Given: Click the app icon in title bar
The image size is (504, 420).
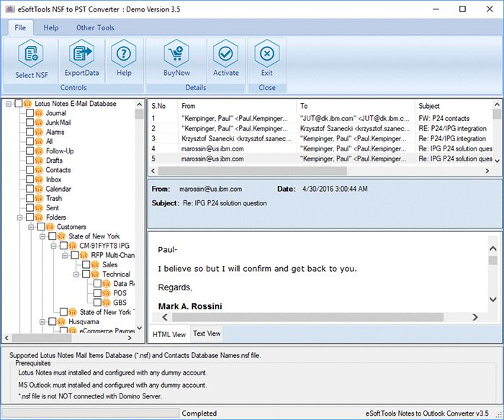Looking at the screenshot, I should click(10, 9).
